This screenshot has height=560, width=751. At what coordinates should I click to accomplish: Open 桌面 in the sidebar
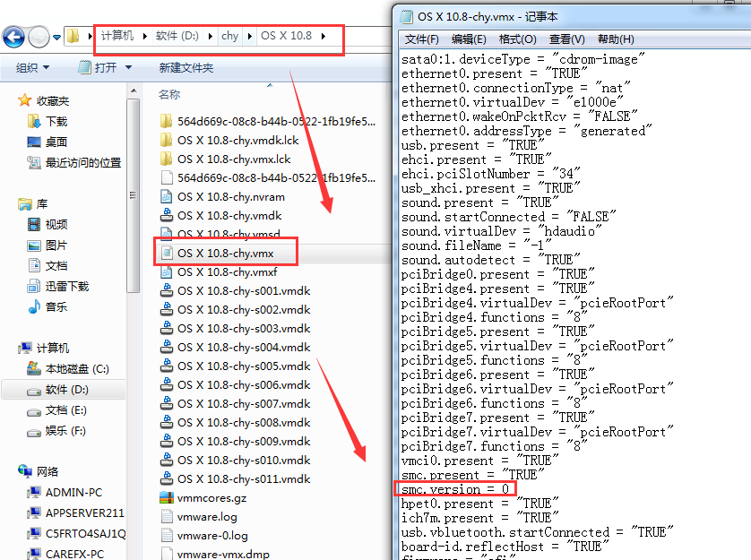47,142
